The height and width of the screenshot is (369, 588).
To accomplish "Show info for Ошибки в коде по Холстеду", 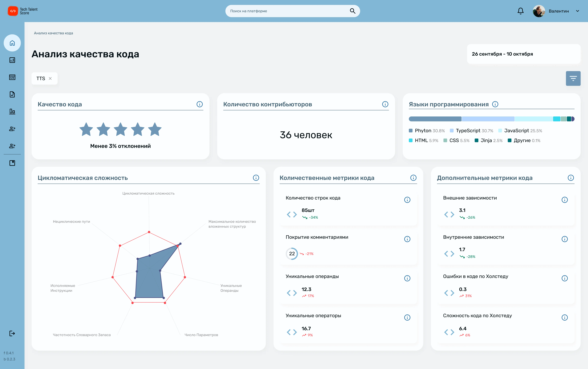I will [565, 278].
